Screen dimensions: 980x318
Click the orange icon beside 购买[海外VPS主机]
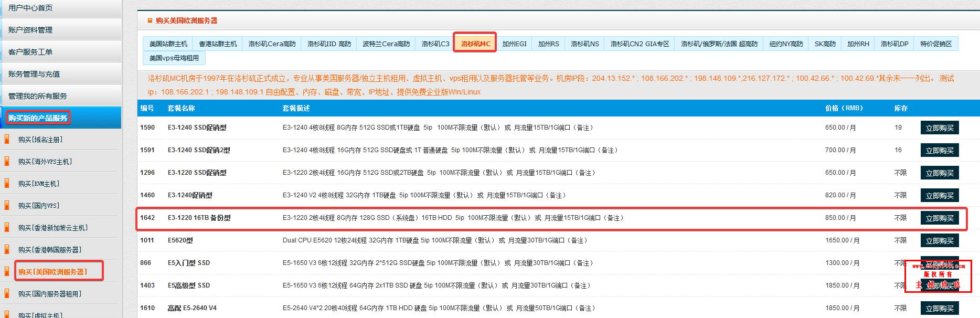point(7,162)
